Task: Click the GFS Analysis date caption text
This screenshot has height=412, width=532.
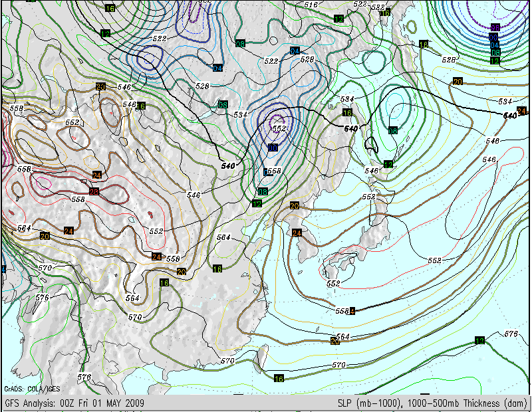Action: click(74, 403)
